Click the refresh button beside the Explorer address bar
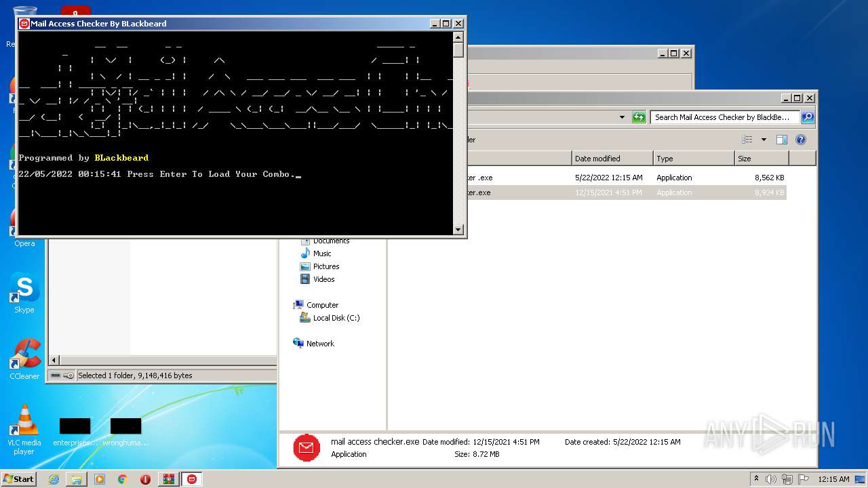 click(639, 117)
